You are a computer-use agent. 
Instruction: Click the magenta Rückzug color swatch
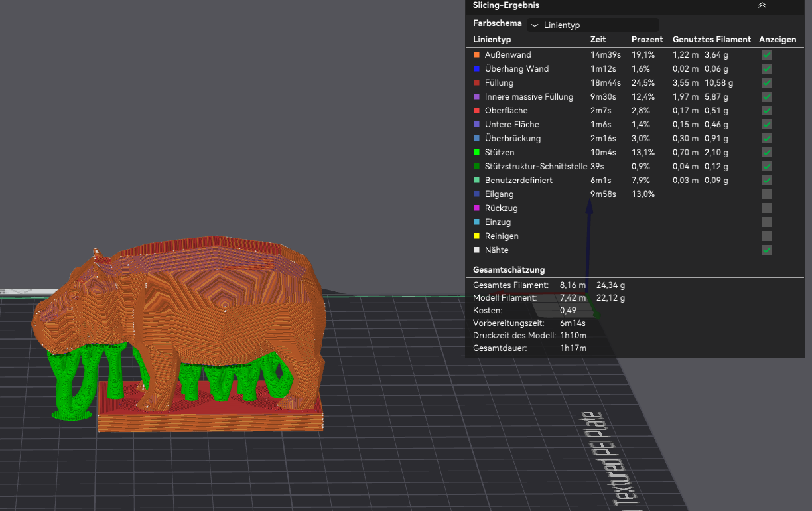[476, 208]
